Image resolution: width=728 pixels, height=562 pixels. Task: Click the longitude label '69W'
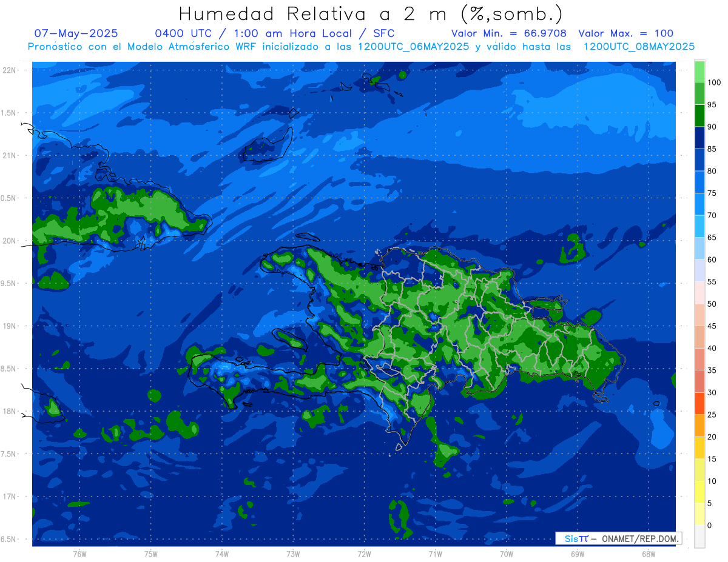578,554
